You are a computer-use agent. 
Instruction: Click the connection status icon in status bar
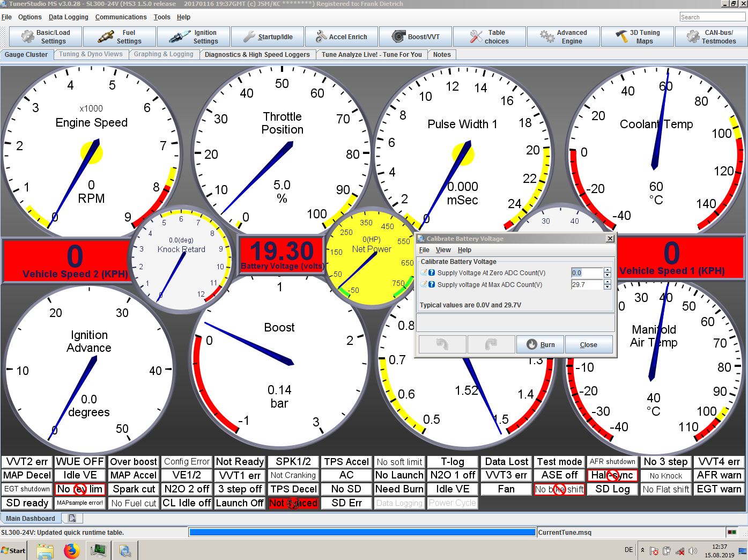(731, 532)
